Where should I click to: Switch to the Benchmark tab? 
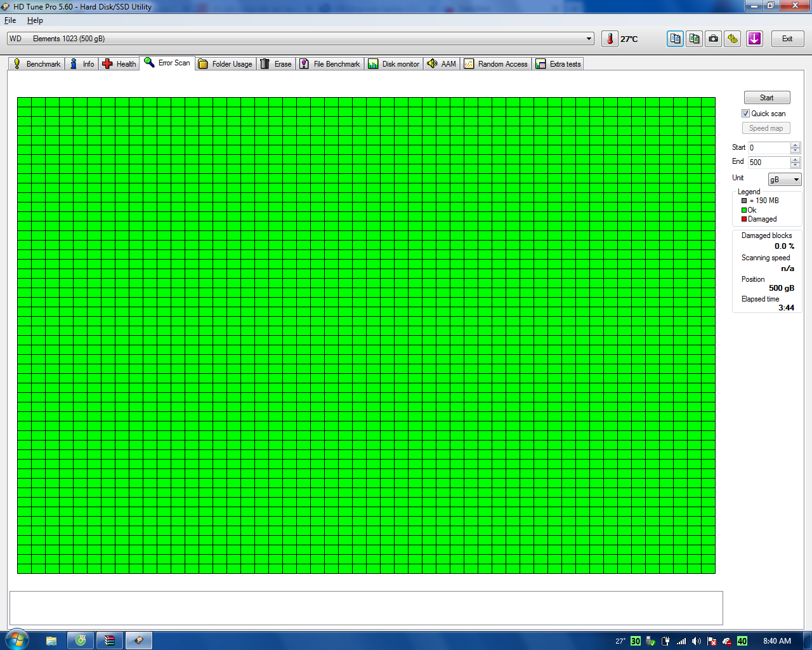(x=36, y=63)
